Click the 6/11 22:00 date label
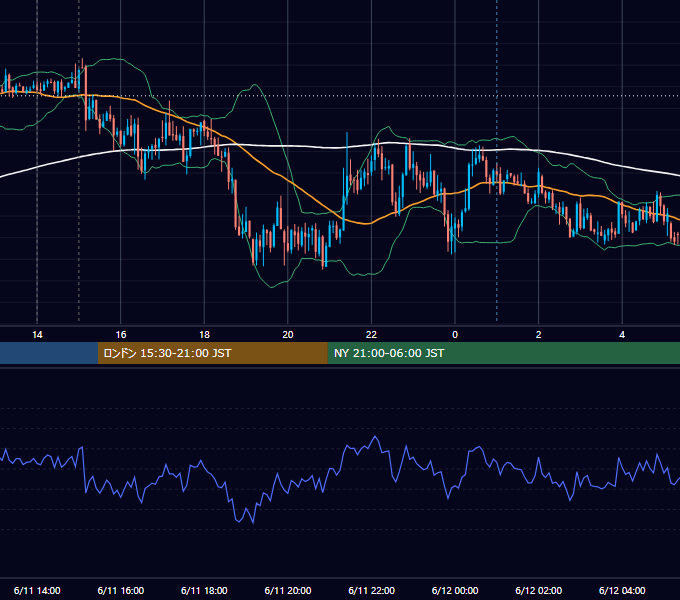680x600 pixels. (372, 590)
